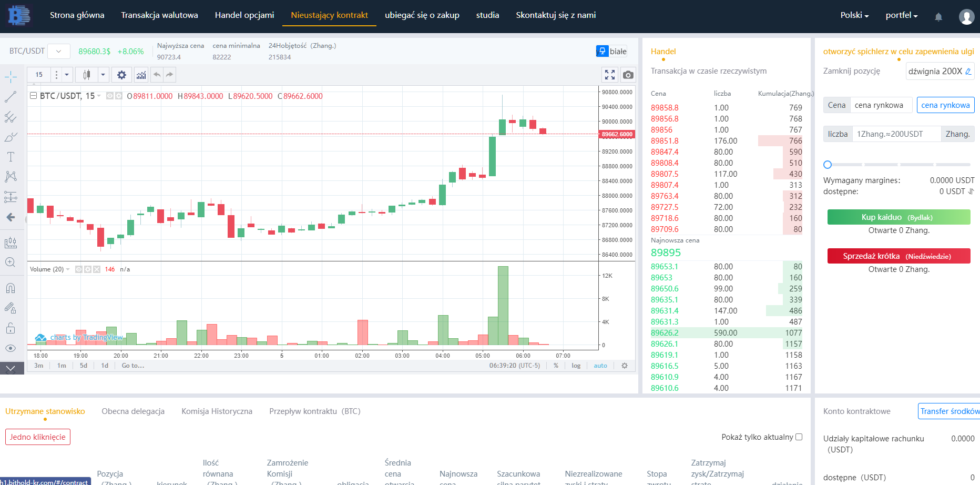Image resolution: width=980 pixels, height=485 pixels.
Task: Open the portfel dropdown menu
Action: pyautogui.click(x=901, y=15)
